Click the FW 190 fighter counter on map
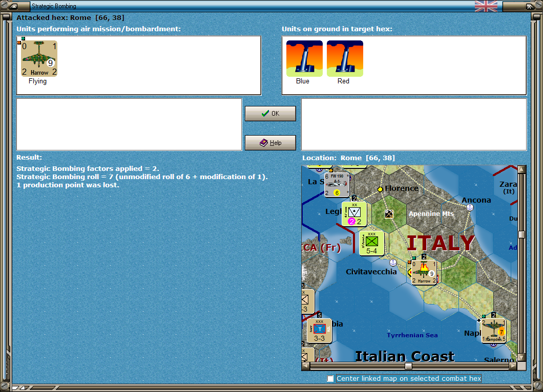This screenshot has height=392, width=543. click(337, 185)
